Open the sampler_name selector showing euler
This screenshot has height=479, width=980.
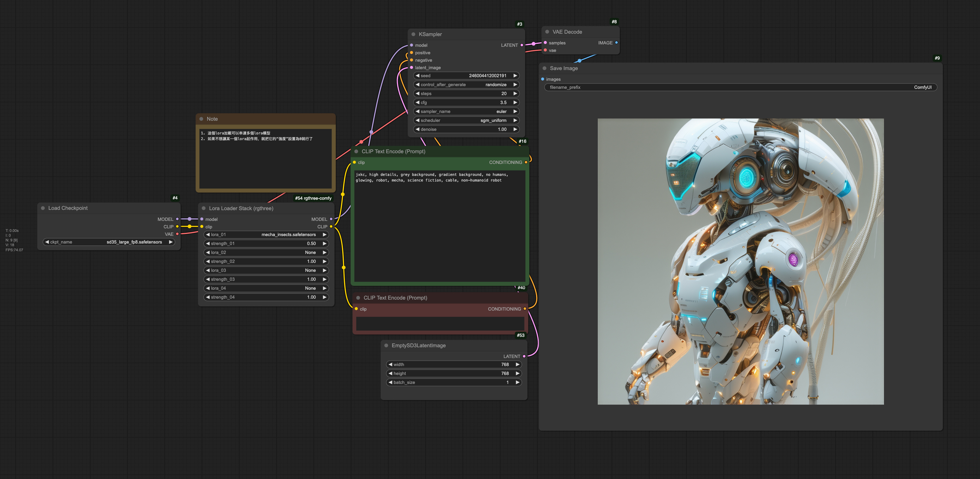tap(466, 111)
